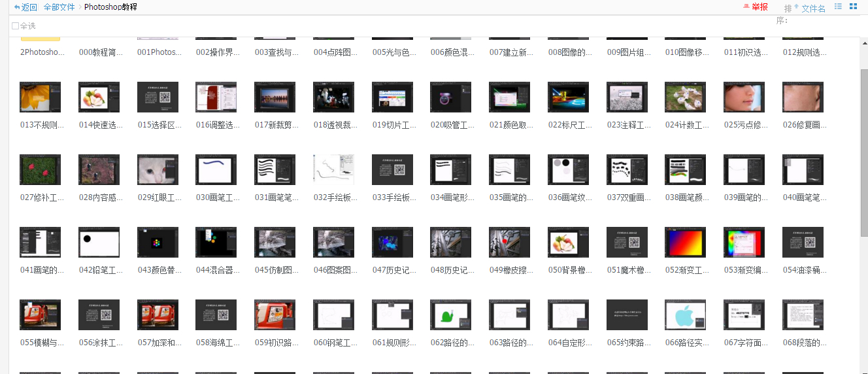Click the file name 064自定形...
The image size is (868, 374).
(570, 343)
